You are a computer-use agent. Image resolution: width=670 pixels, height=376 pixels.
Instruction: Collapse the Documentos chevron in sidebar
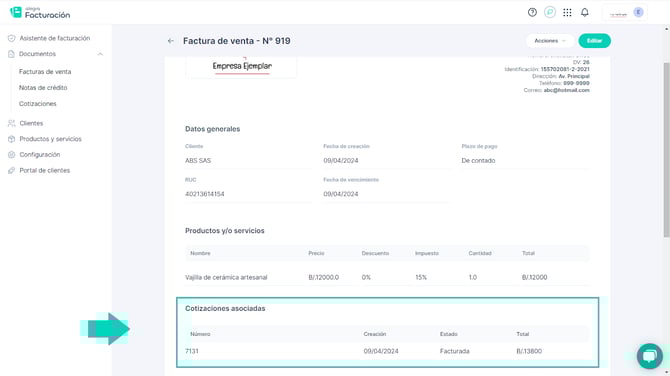tap(100, 54)
